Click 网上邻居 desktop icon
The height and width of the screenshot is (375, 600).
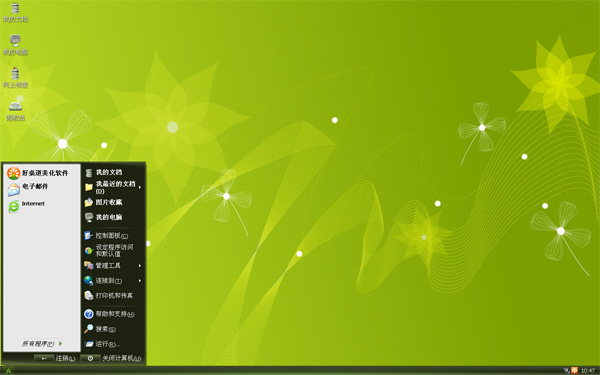(15, 78)
